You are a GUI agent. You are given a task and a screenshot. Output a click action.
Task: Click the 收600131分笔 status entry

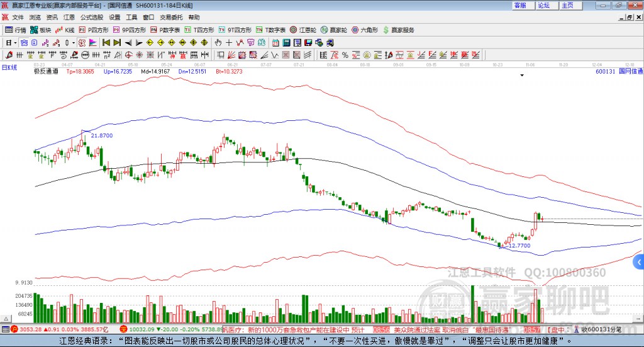tap(597, 329)
